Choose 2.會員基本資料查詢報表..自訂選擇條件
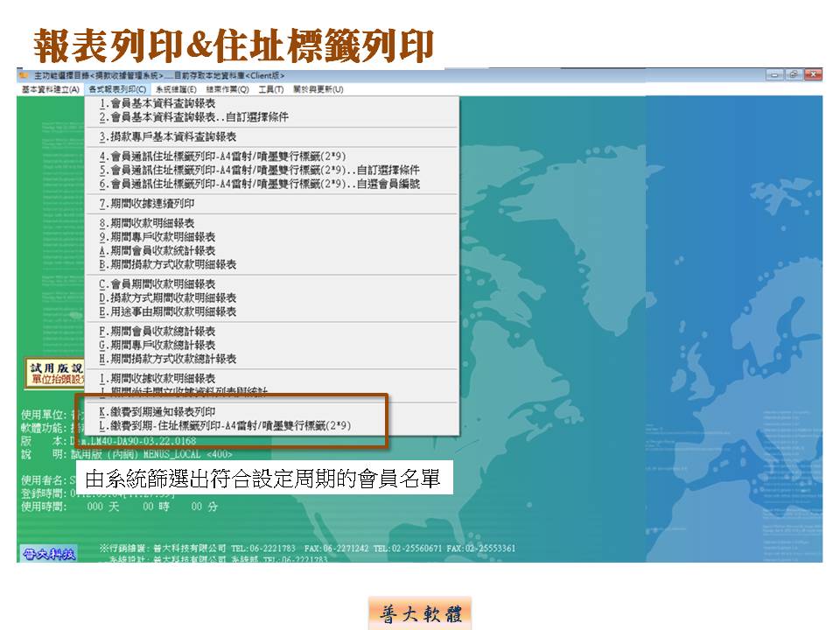The width and height of the screenshot is (840, 630). 271,116
